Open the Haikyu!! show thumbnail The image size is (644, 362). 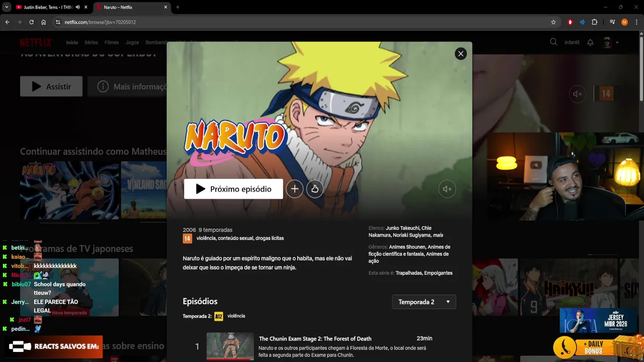pyautogui.click(x=568, y=287)
